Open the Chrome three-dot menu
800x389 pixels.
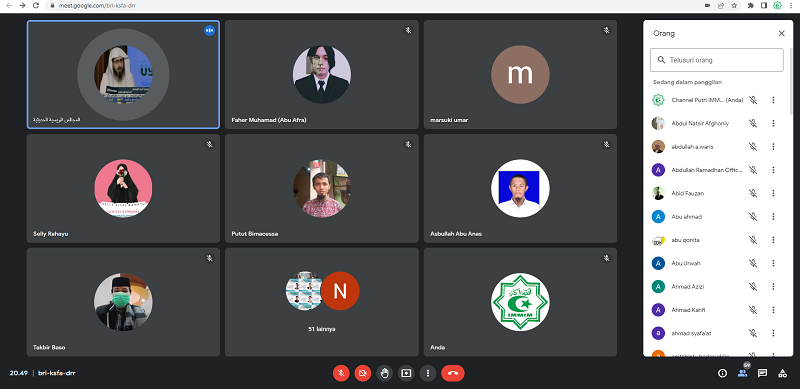(x=791, y=6)
